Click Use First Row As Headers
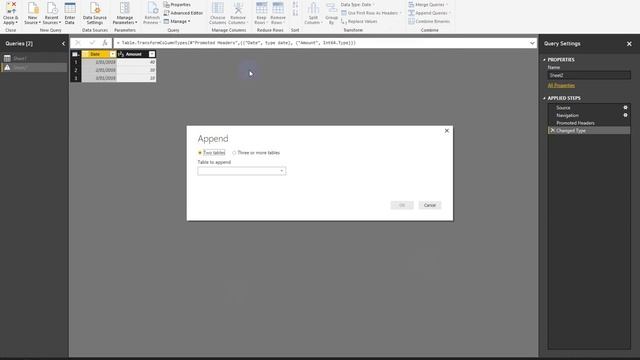The image size is (640, 360). 371,13
